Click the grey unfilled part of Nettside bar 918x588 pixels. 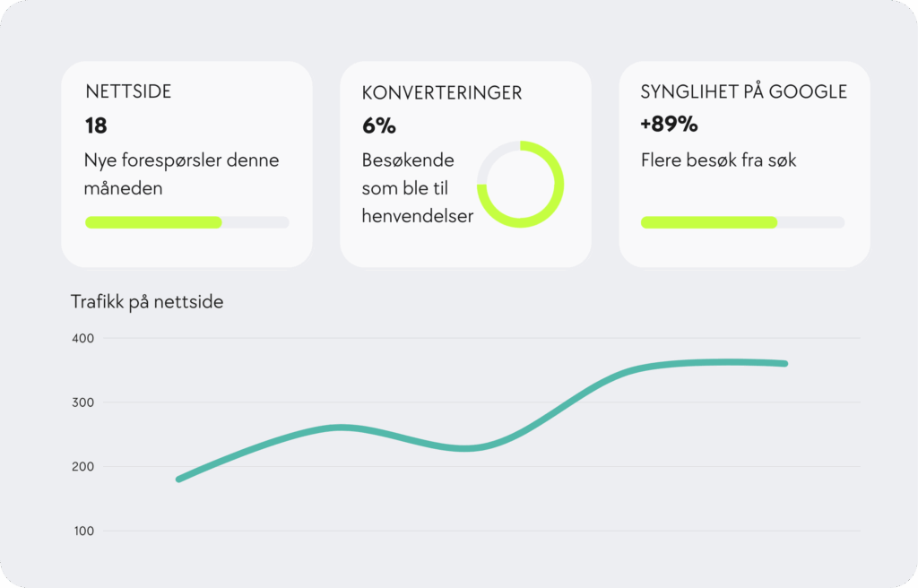click(255, 222)
